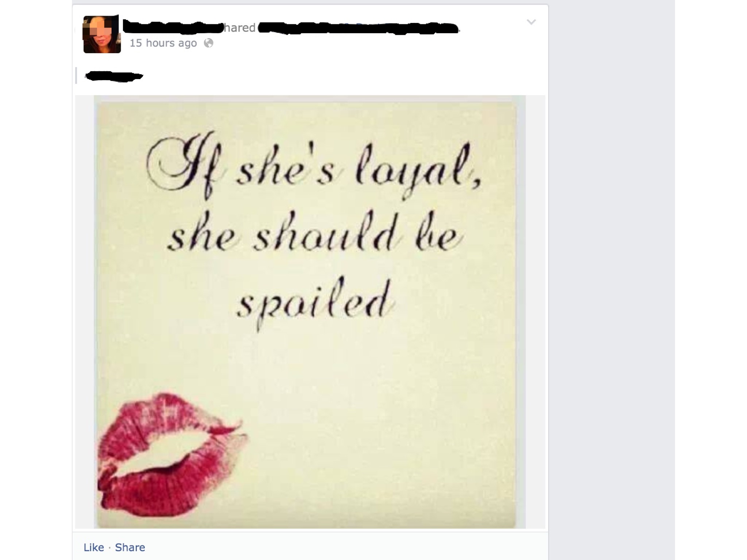Screen dimensions: 747x560
Task: Click the gray quote bar beside caption
Action: click(x=76, y=75)
